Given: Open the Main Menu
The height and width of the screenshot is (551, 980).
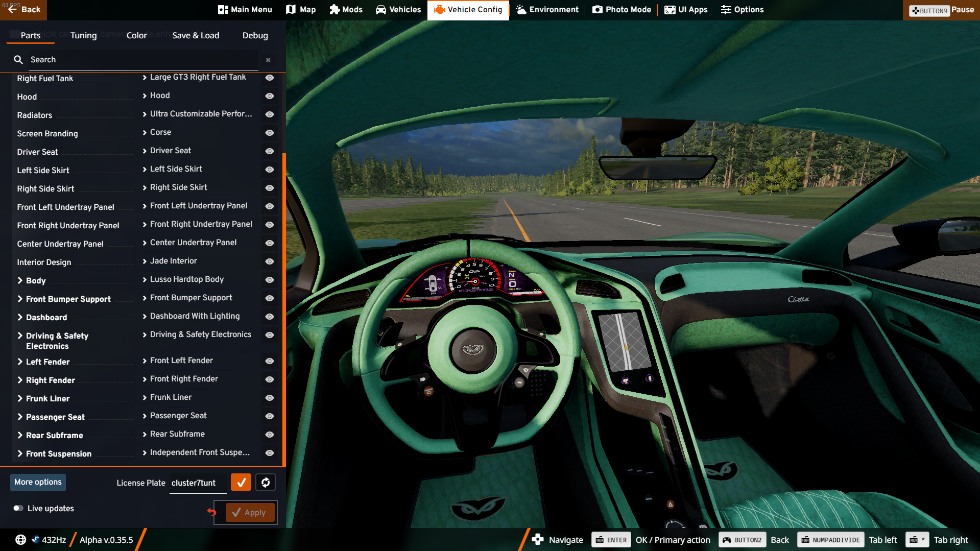Looking at the screenshot, I should click(245, 10).
